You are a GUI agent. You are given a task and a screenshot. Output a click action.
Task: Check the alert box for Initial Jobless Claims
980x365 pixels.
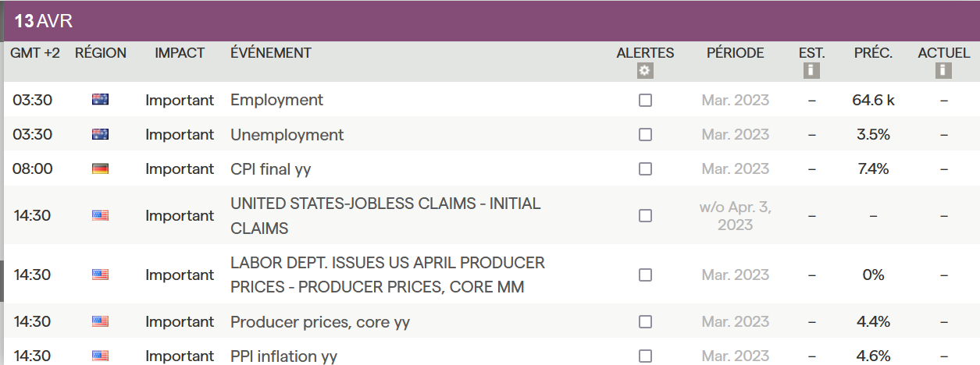tap(645, 215)
